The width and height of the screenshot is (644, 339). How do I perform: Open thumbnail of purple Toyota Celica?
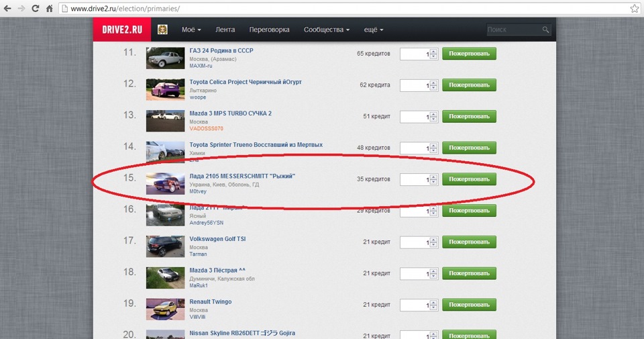(x=165, y=89)
